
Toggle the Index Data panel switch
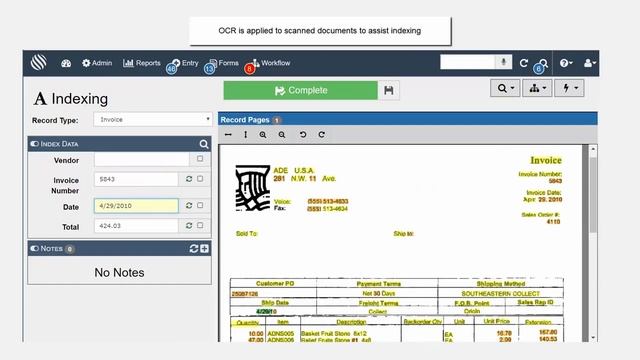(x=35, y=144)
